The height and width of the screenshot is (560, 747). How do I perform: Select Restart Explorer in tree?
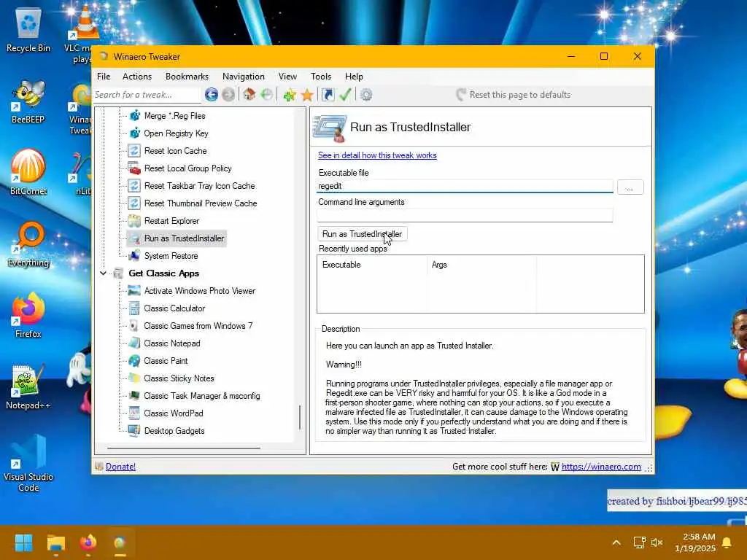click(171, 221)
